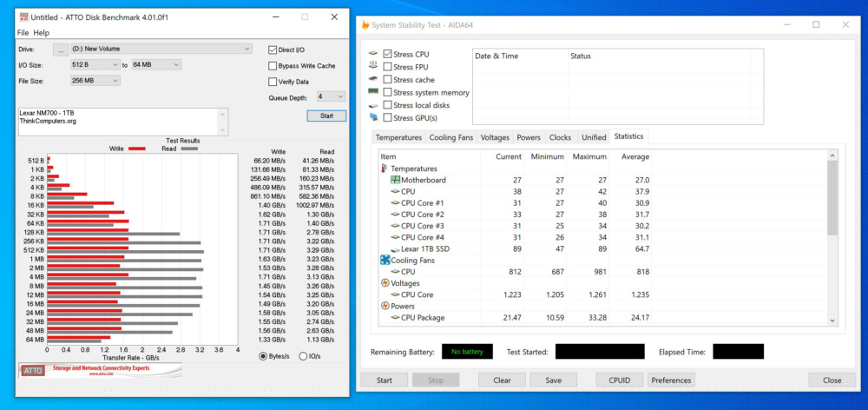Switch to the Unified tab
This screenshot has width=868, height=410.
pyautogui.click(x=594, y=137)
